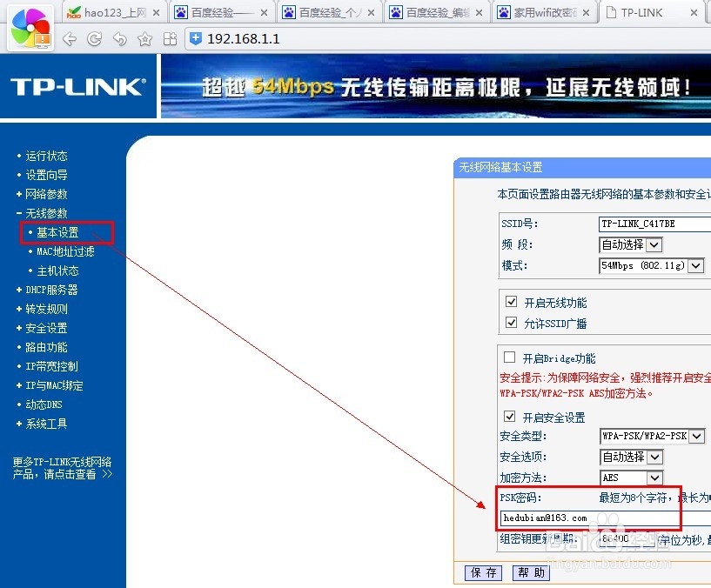Click the browser reload icon

pyautogui.click(x=94, y=39)
